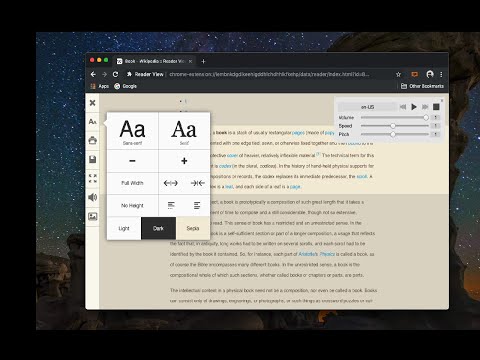This screenshot has height=360, width=480.
Task: Select the Sans-serif font option
Action: click(x=132, y=131)
